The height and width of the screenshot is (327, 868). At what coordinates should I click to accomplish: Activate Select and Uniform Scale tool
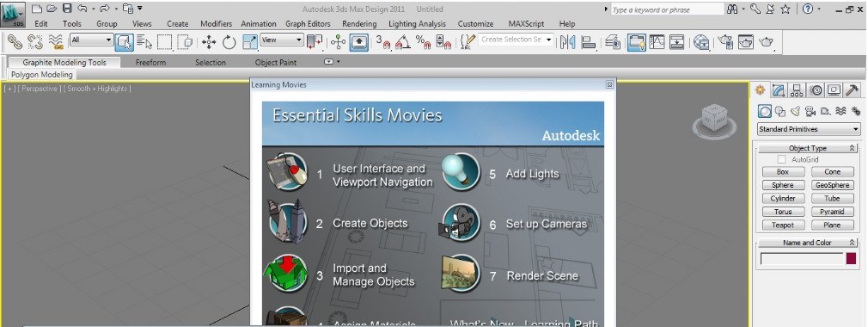tap(250, 42)
